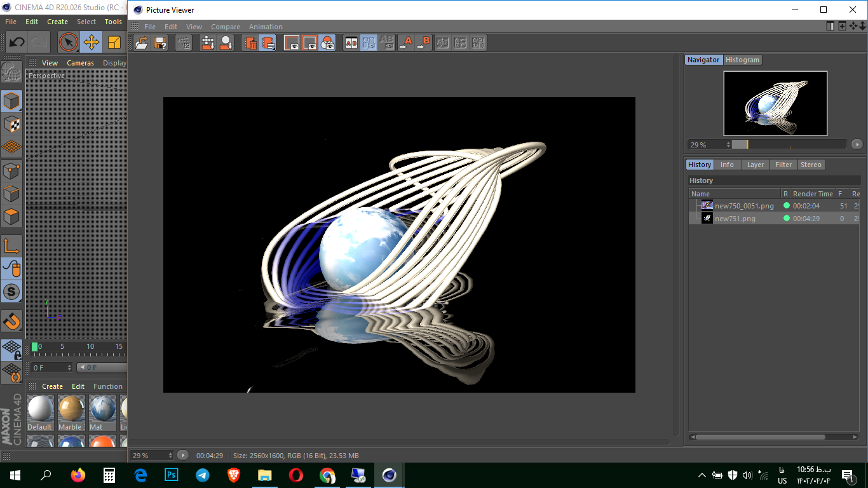The height and width of the screenshot is (488, 868).
Task: Click the Animate Second compare icon
Action: [461, 43]
